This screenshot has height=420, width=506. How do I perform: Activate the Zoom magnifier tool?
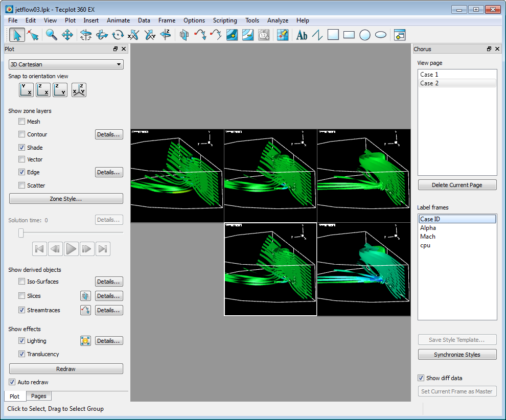point(51,35)
